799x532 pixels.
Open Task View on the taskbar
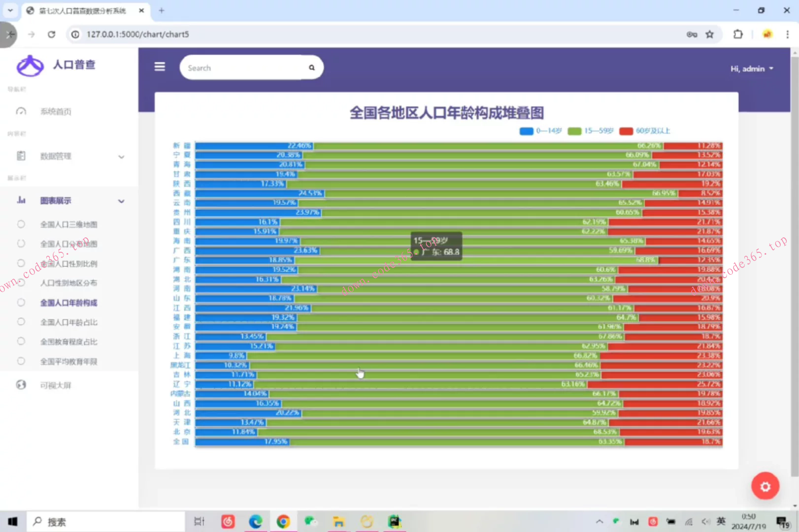pos(199,522)
